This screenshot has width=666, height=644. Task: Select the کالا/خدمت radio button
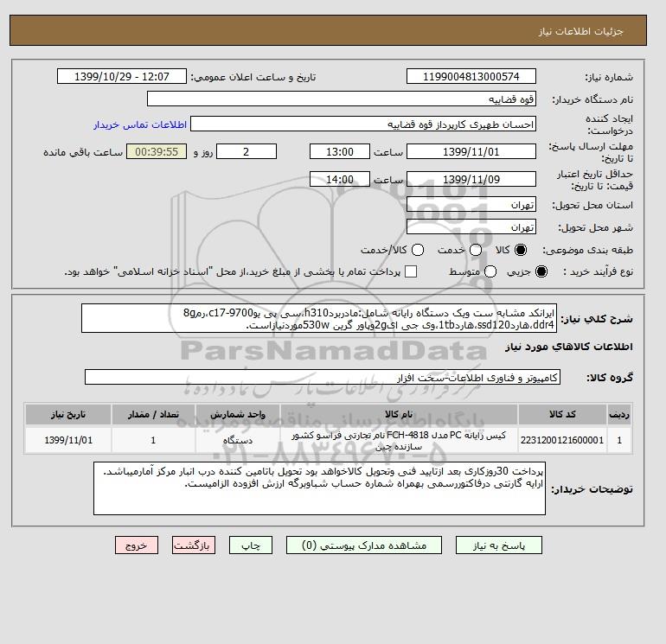coord(418,250)
